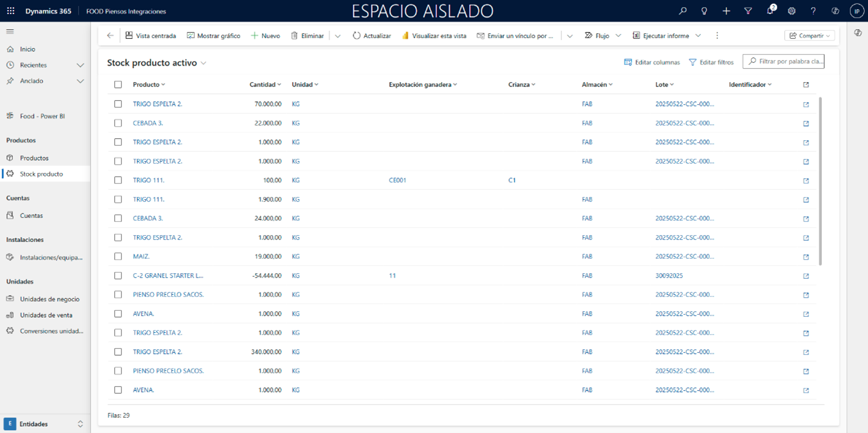The image size is (868, 433).
Task: Open more commands vertical ellipsis
Action: [717, 35]
